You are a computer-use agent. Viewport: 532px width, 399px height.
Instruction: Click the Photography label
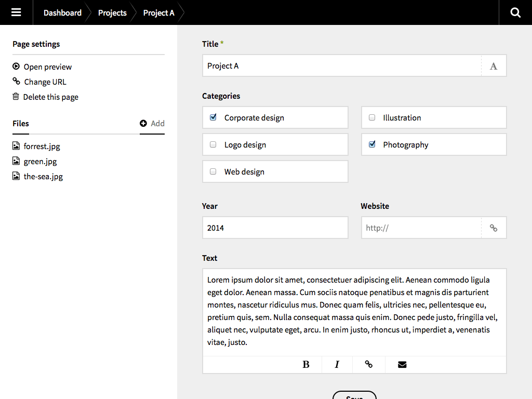pos(406,145)
